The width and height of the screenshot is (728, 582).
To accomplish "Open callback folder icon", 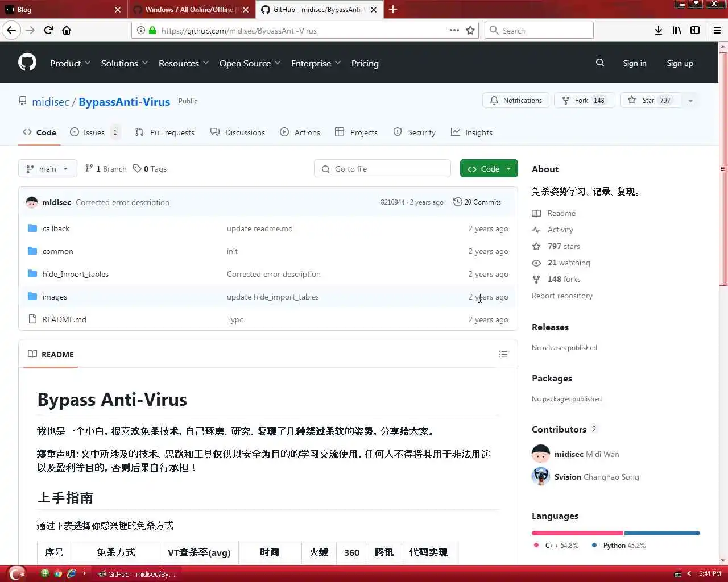I will [x=32, y=228].
